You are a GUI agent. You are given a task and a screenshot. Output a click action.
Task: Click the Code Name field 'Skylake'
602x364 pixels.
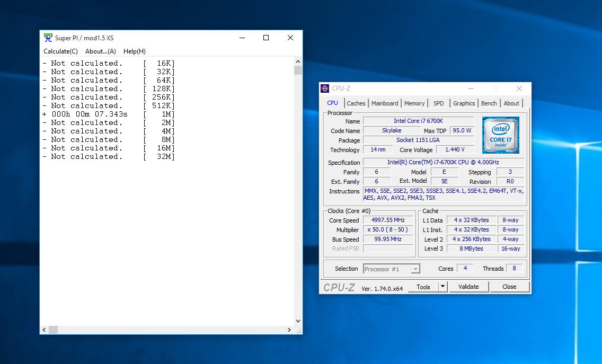(392, 130)
